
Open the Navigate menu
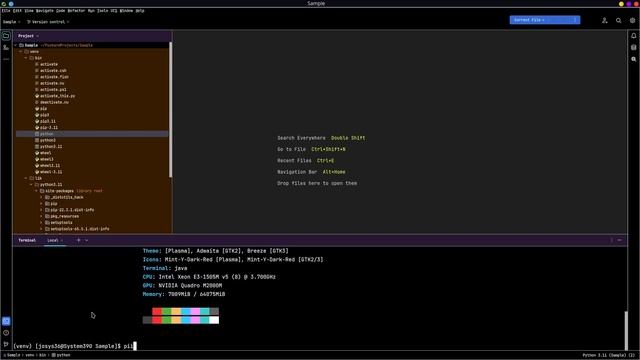pos(44,11)
